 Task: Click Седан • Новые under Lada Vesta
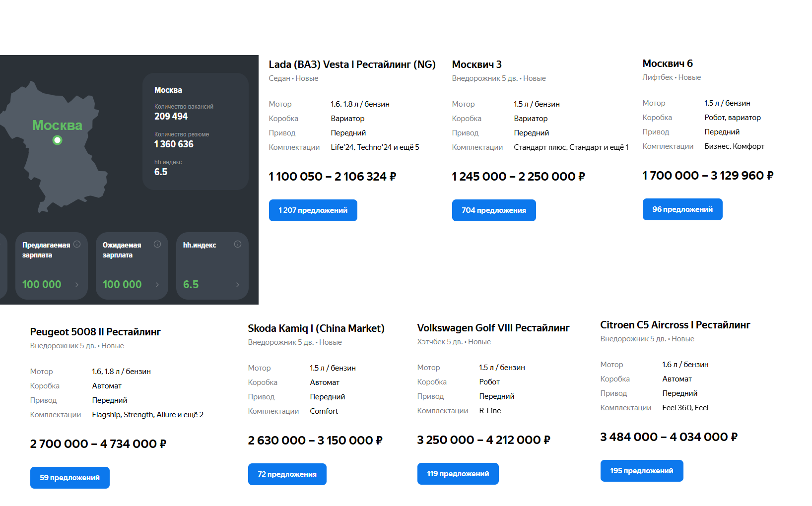pyautogui.click(x=294, y=78)
